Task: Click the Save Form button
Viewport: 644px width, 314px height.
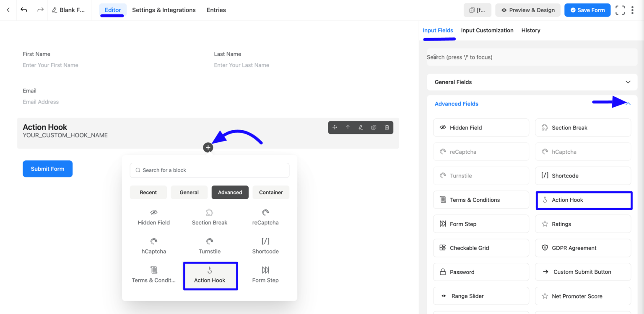Action: point(587,10)
